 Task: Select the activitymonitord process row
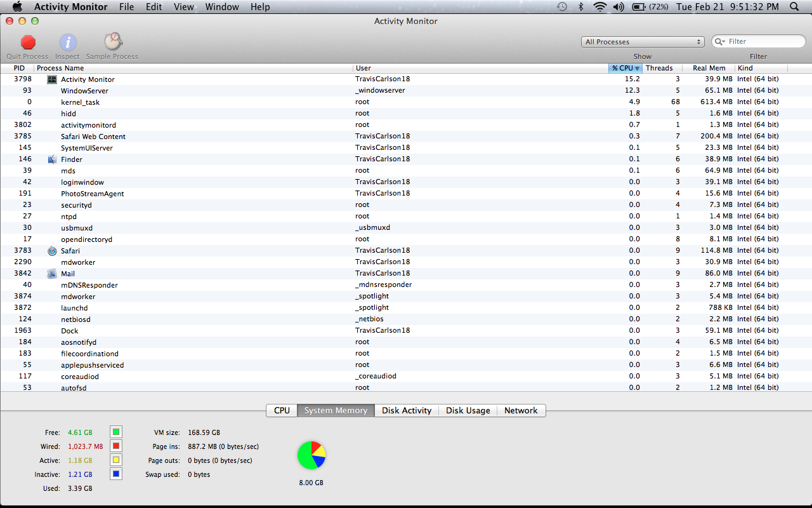tap(406, 125)
